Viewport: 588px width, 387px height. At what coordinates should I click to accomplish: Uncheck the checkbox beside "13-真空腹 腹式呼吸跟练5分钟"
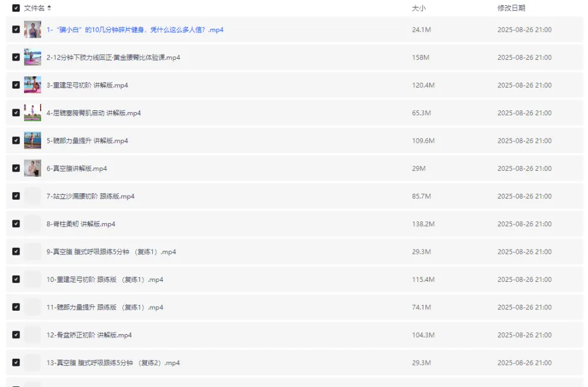(16, 362)
